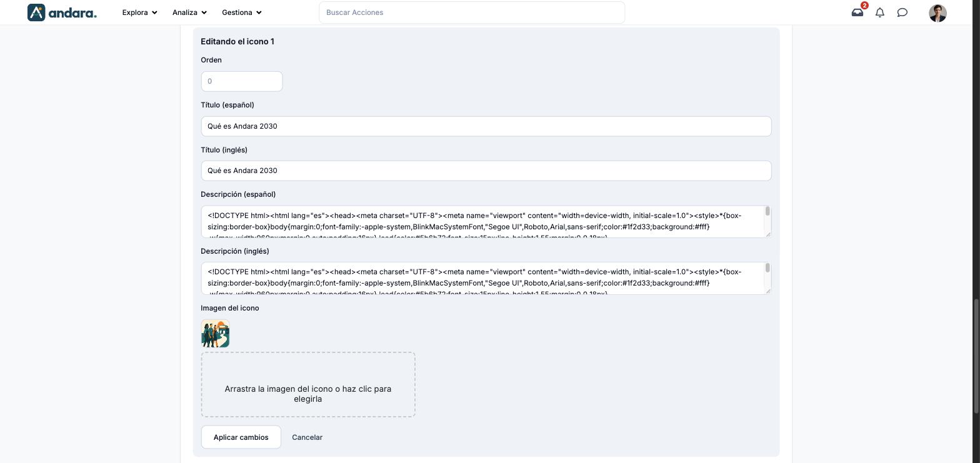980x463 pixels.
Task: Edit the Título (inglés) field
Action: coord(486,171)
